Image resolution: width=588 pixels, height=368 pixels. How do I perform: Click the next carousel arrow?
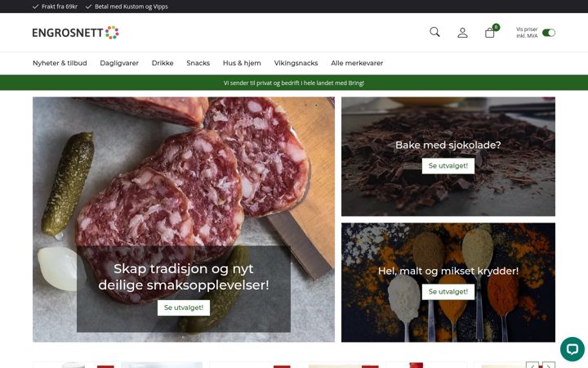[549, 365]
